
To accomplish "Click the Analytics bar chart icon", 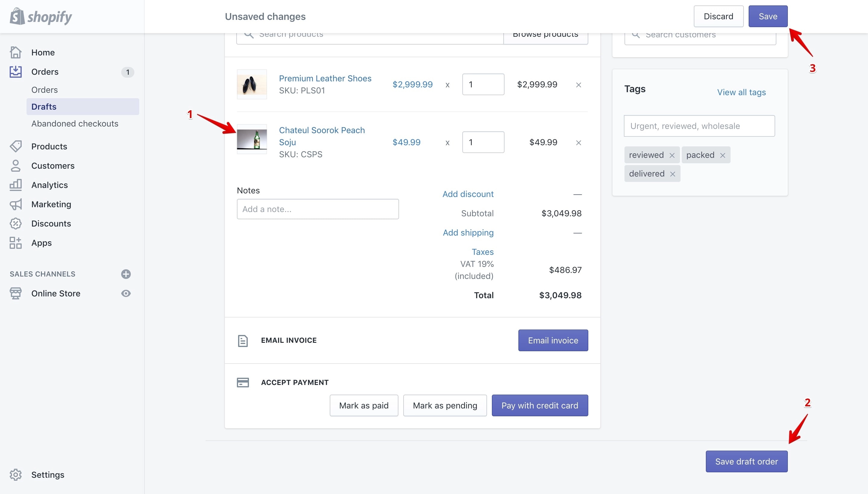I will point(16,185).
